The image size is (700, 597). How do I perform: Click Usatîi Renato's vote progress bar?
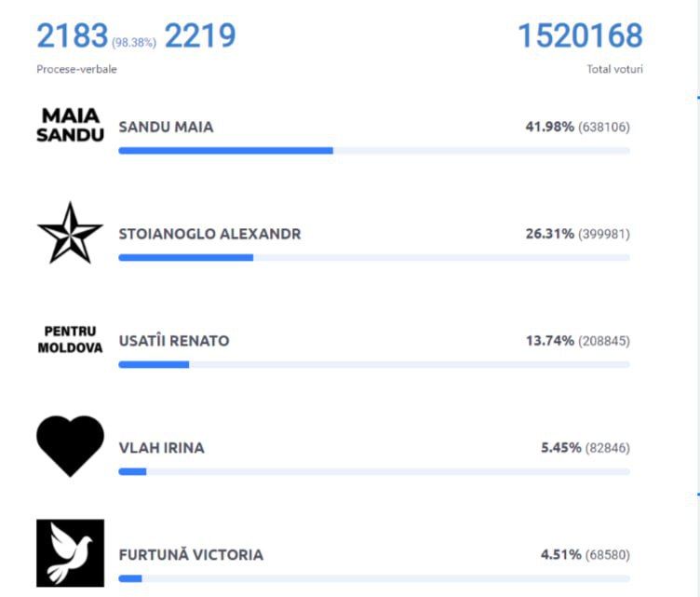tap(374, 364)
